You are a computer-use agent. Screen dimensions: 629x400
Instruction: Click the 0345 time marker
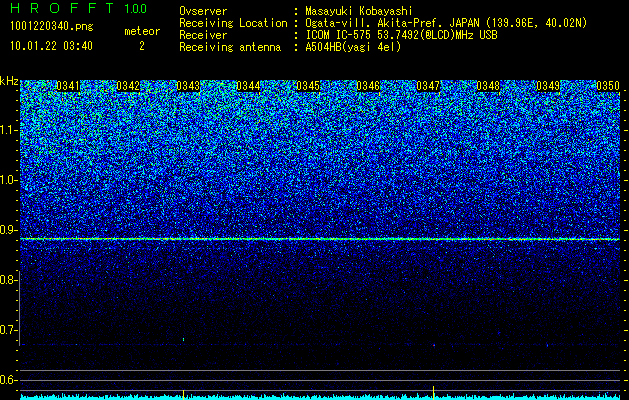pyautogui.click(x=308, y=86)
